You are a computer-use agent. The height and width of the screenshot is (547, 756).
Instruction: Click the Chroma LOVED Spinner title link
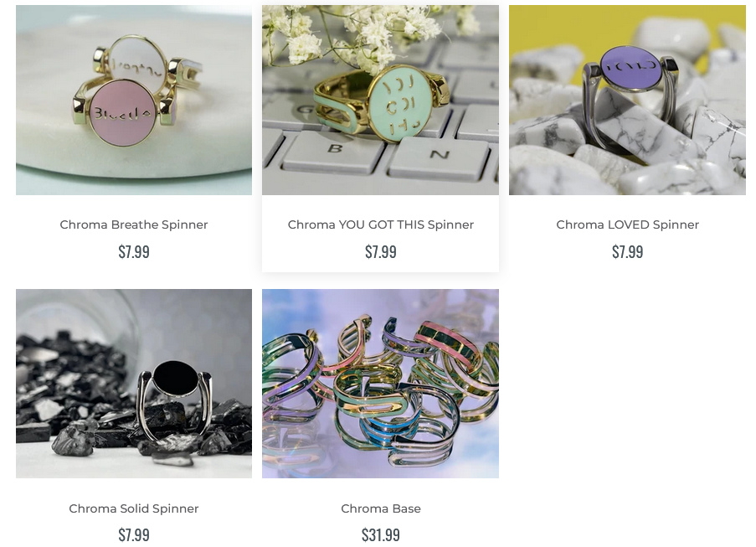627,224
